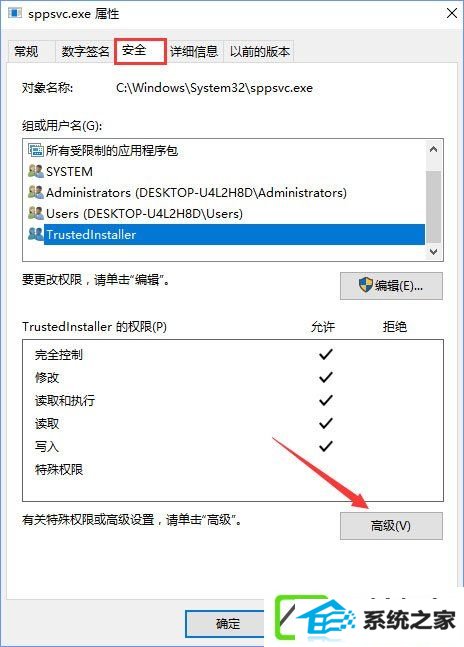This screenshot has height=647, width=464.
Task: Click the Users group icon
Action: point(36,213)
